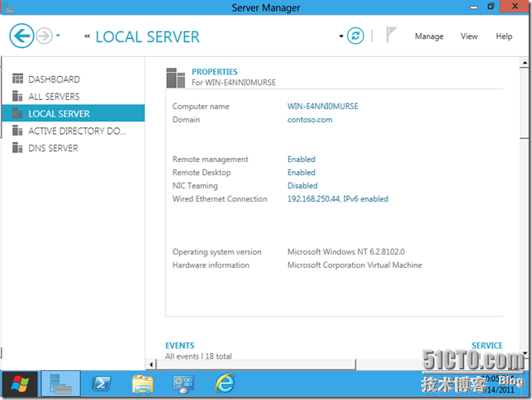Open the notifications flag icon
Image resolution: width=532 pixels, height=400 pixels.
point(392,34)
